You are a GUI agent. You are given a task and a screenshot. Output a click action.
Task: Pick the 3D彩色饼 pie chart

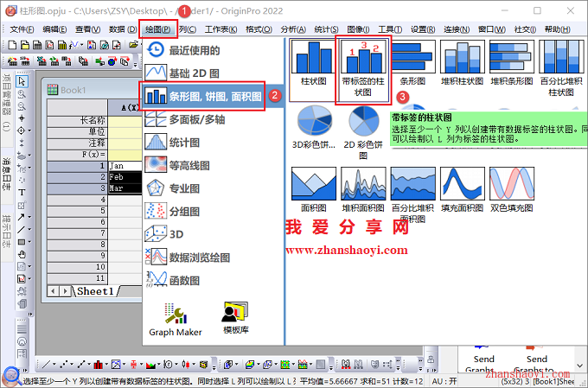(314, 127)
